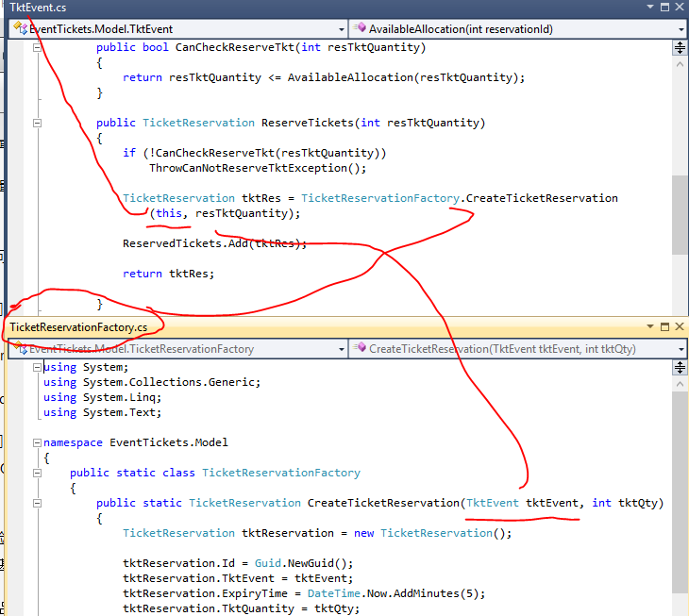Open window position menu for TicketReservationFactory.cs
689x616 pixels.
[650, 326]
